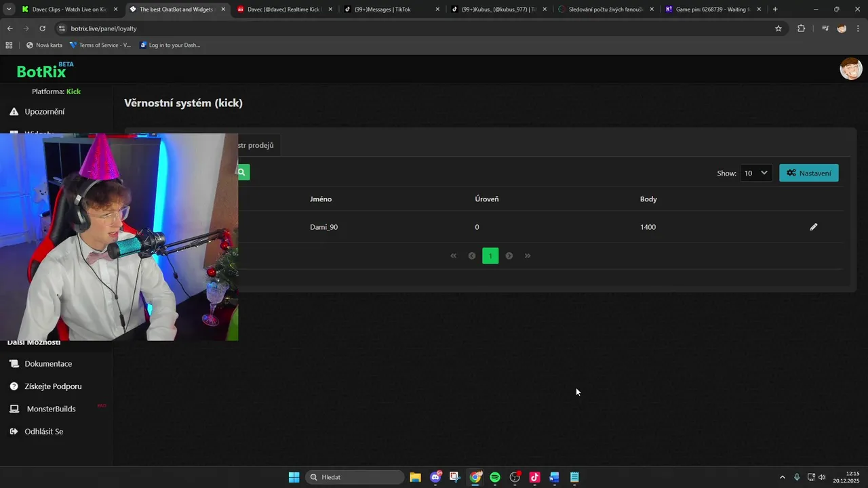This screenshot has width=868, height=488.
Task: Bookmark this page with star icon
Action: click(x=778, y=28)
